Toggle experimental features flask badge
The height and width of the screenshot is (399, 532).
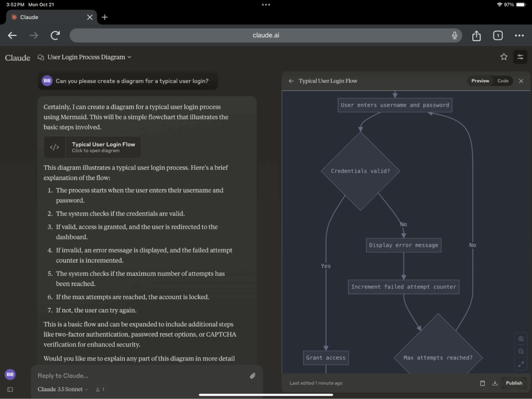pyautogui.click(x=100, y=389)
